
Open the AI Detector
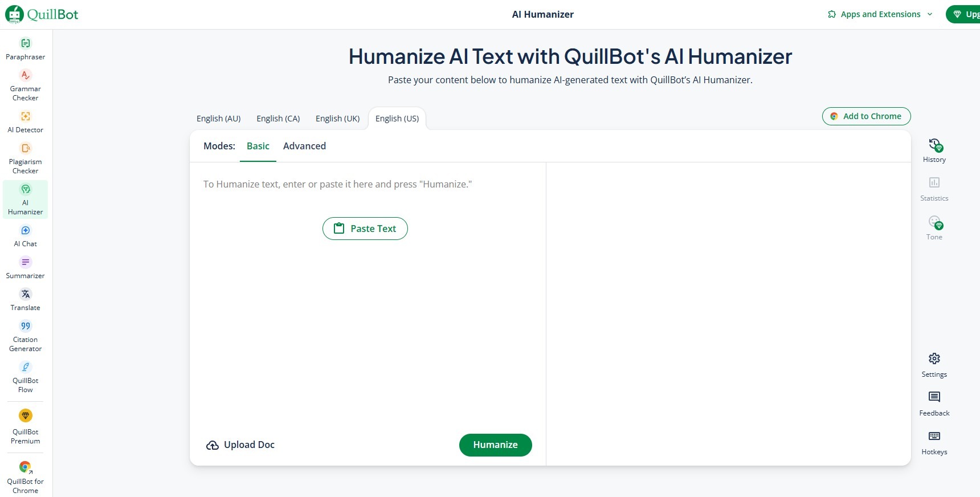click(x=25, y=121)
